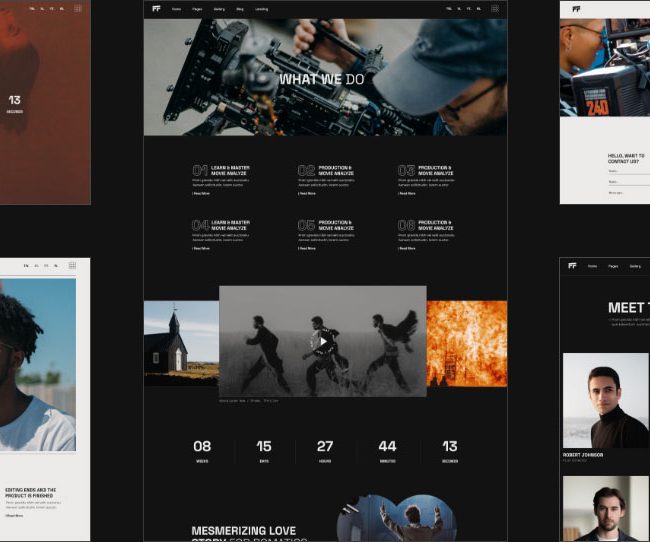The height and width of the screenshot is (542, 650).
Task: Click the Hello, want to contact us heading
Action: click(626, 158)
